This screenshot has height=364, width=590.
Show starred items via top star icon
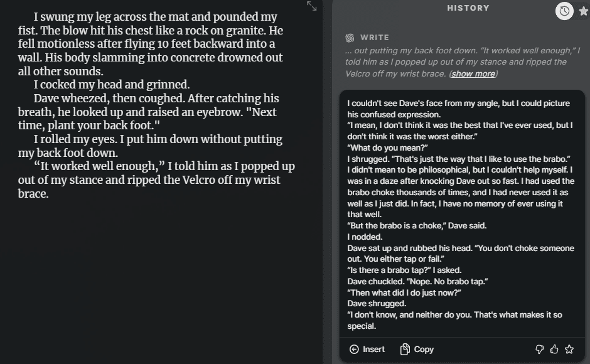tap(583, 11)
